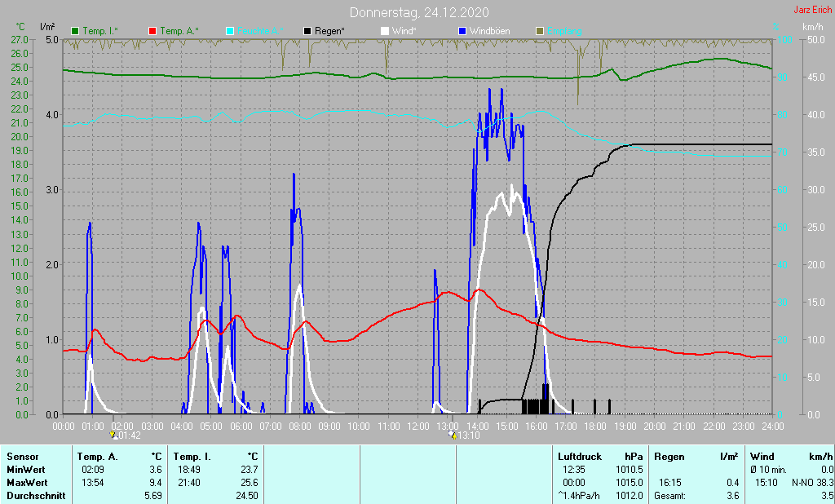Click the cyan humidity legend swatch
The height and width of the screenshot is (504, 835).
point(230,31)
